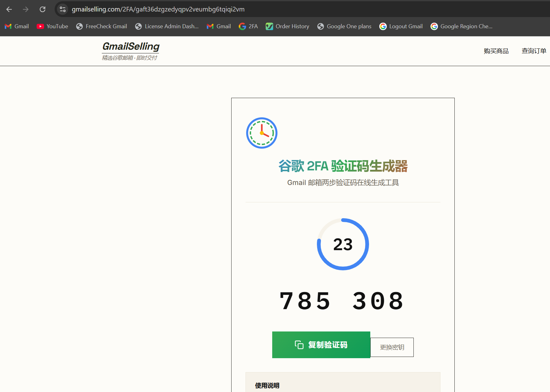The height and width of the screenshot is (392, 550).
Task: Select the 785 308 verification code
Action: [342, 301]
